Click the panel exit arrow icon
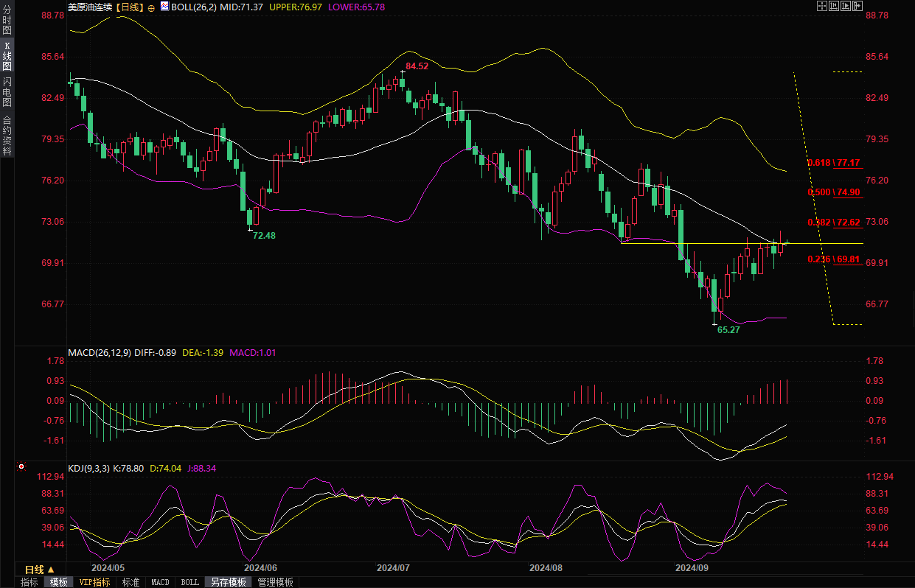 pos(857,6)
